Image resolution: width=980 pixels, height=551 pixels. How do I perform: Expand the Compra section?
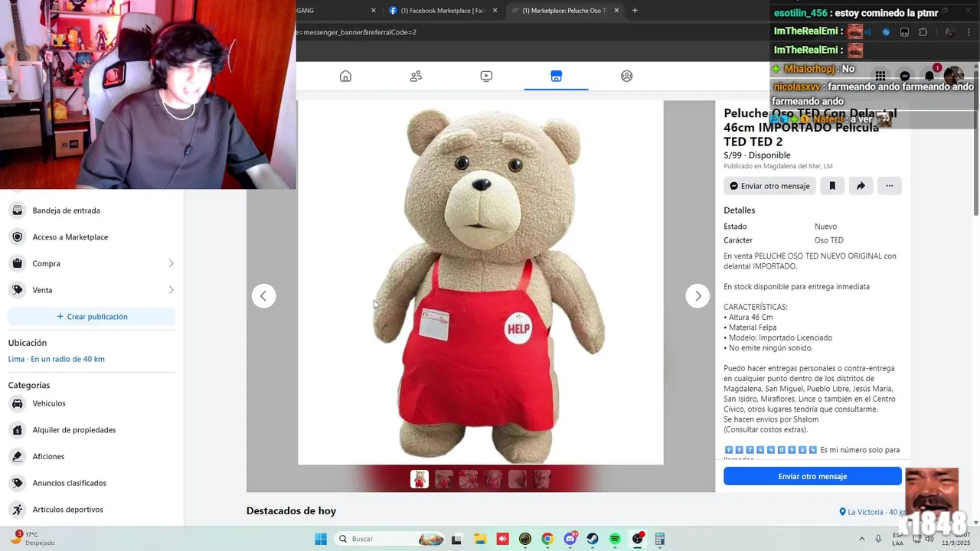pyautogui.click(x=92, y=263)
